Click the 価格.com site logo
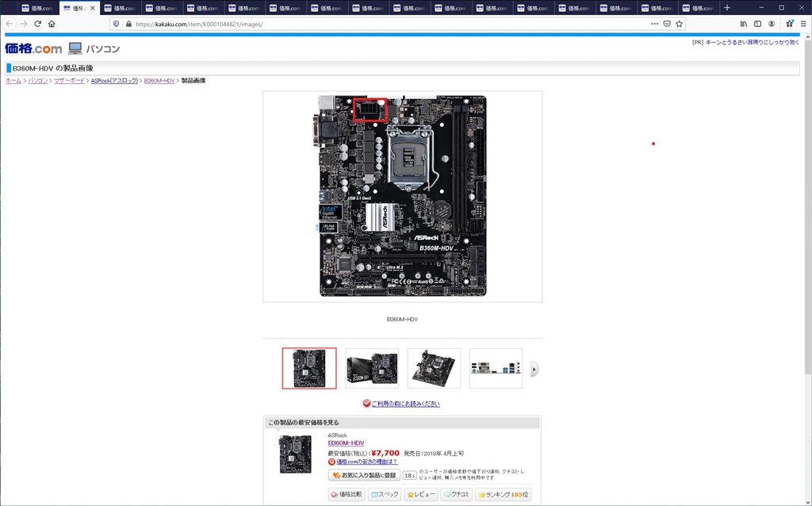The image size is (812, 506). point(33,48)
